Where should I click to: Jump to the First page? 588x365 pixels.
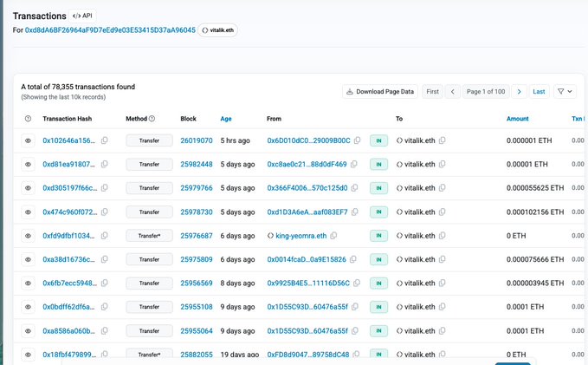[x=432, y=92]
